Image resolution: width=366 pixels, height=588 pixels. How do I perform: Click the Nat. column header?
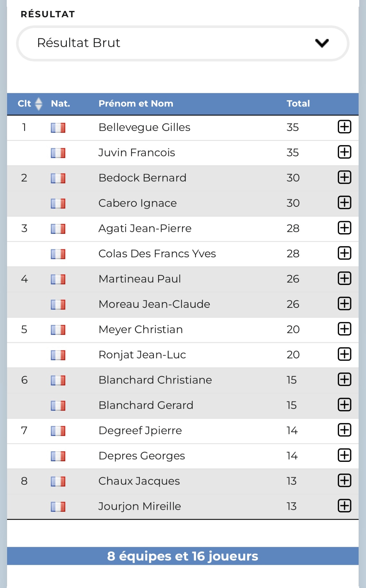[x=60, y=104]
